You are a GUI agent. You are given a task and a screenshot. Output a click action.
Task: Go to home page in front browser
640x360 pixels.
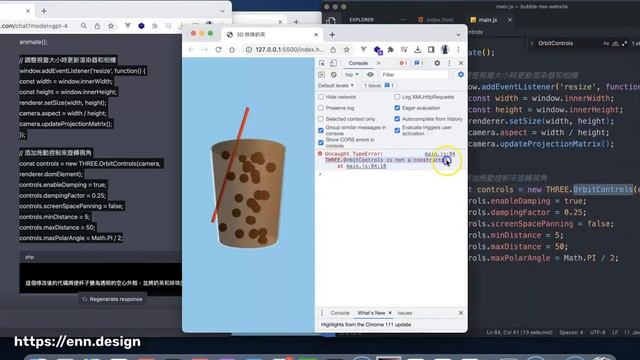[232, 50]
